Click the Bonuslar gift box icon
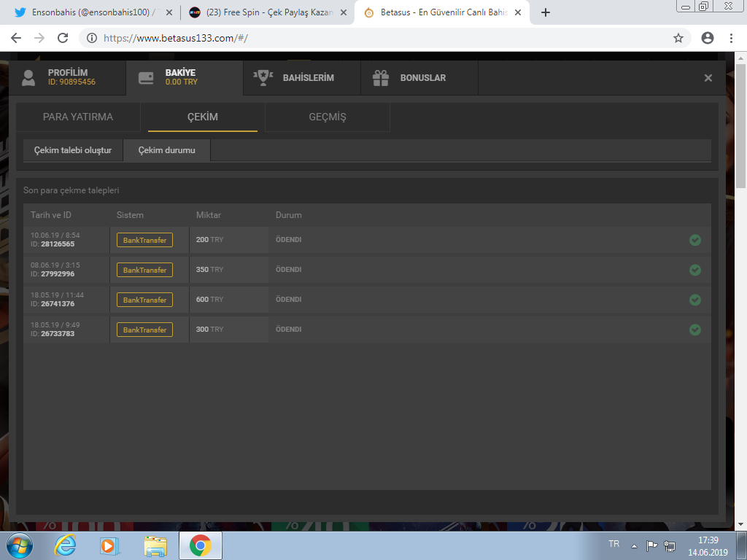Viewport: 747px width, 560px height. pyautogui.click(x=381, y=77)
